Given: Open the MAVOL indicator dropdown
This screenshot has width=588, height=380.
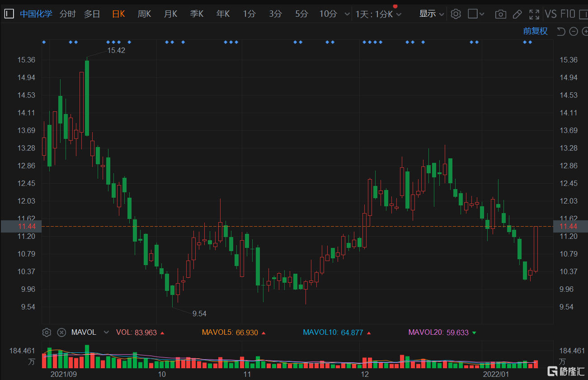Looking at the screenshot, I should 106,332.
